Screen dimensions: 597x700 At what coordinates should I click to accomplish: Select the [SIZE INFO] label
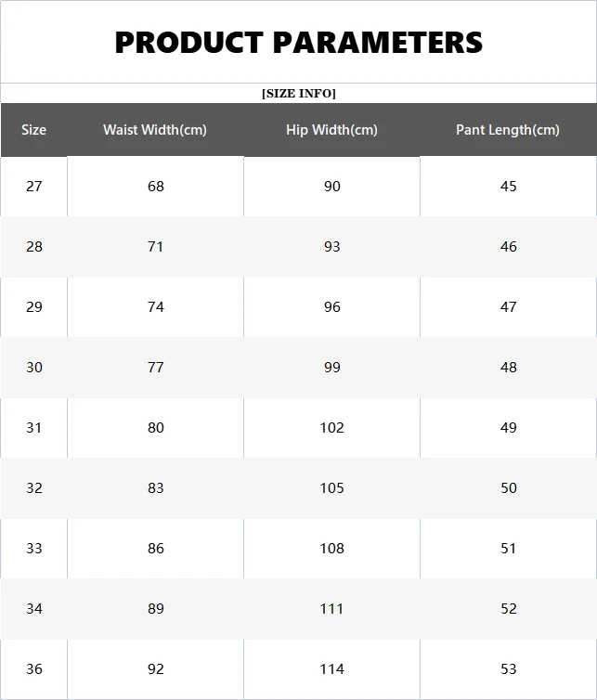(298, 94)
